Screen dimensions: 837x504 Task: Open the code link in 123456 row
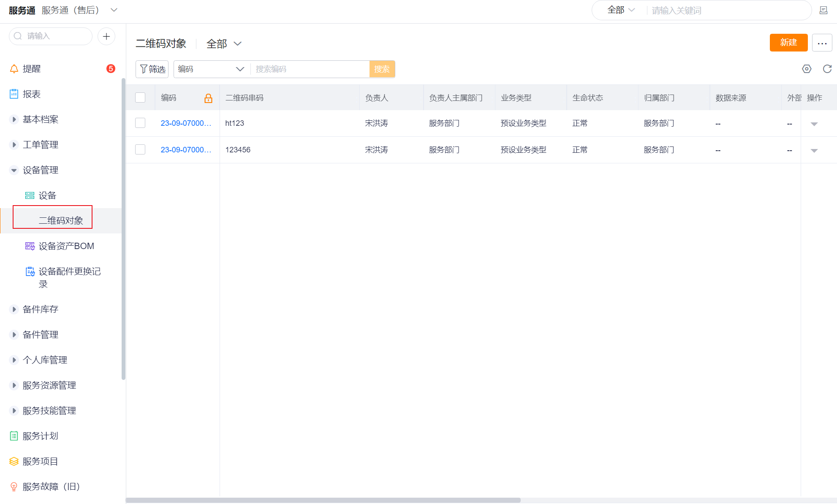point(186,150)
